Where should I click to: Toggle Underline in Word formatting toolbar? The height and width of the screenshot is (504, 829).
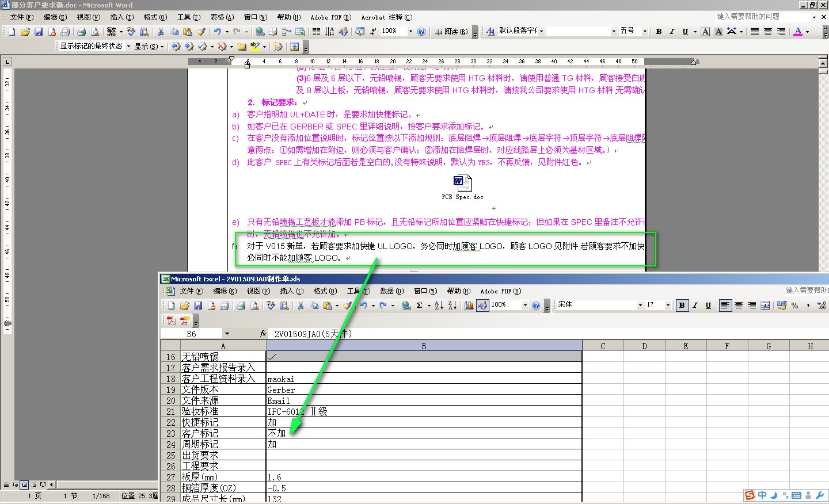pos(685,32)
